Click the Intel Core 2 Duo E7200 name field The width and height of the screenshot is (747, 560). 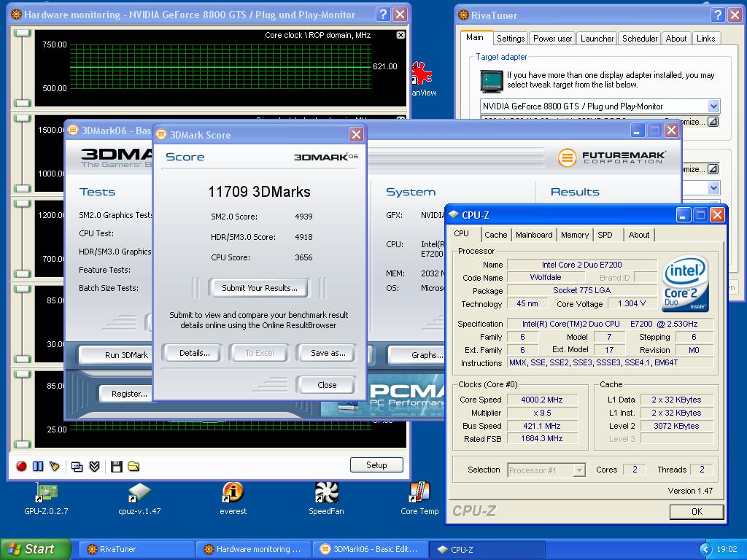581,265
